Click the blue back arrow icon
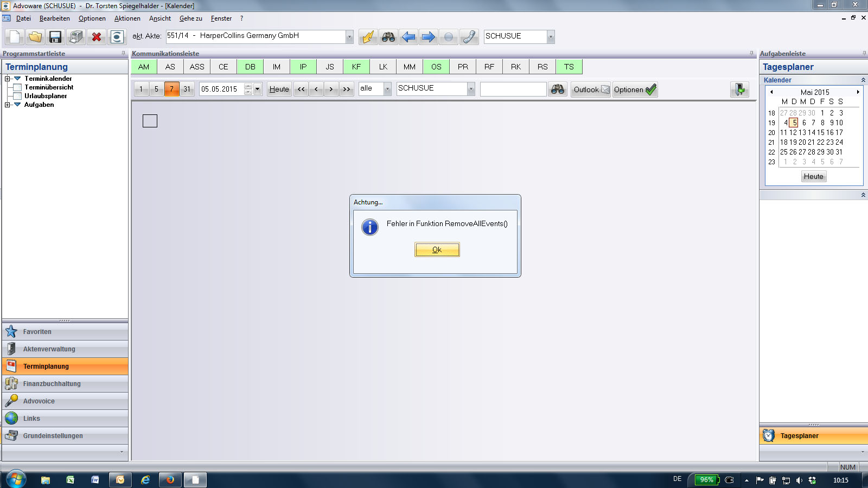 (x=409, y=37)
